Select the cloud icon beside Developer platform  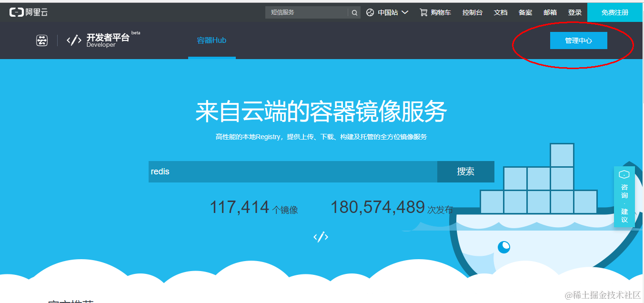pyautogui.click(x=42, y=40)
